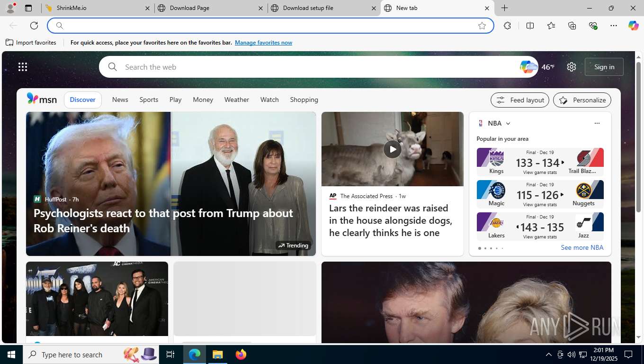The width and height of the screenshot is (644, 364).
Task: Open the News section
Action: (120, 100)
